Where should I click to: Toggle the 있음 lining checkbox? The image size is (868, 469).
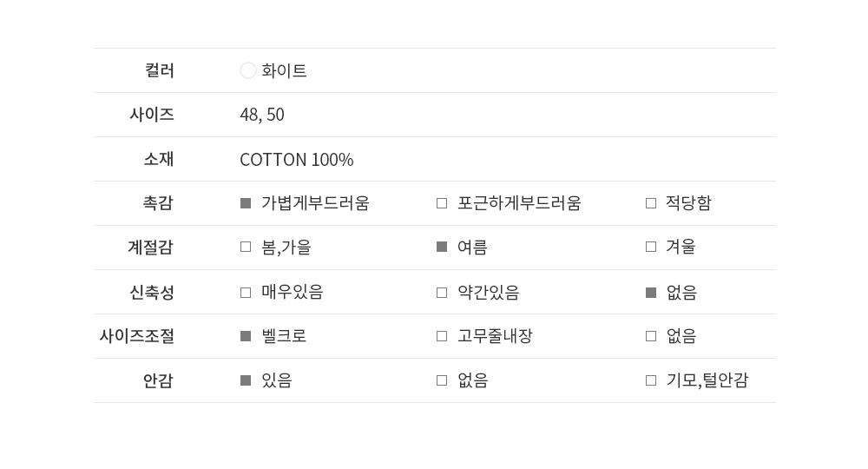click(x=246, y=380)
